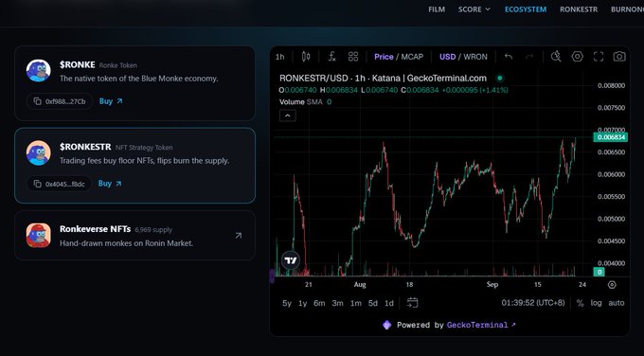Set chart range to 5d

pyautogui.click(x=373, y=303)
